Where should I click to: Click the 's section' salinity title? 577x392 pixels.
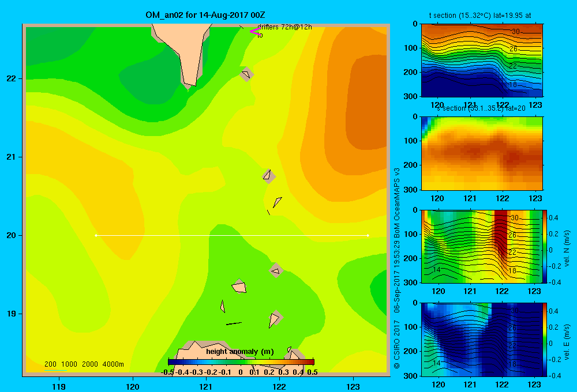pos(481,108)
